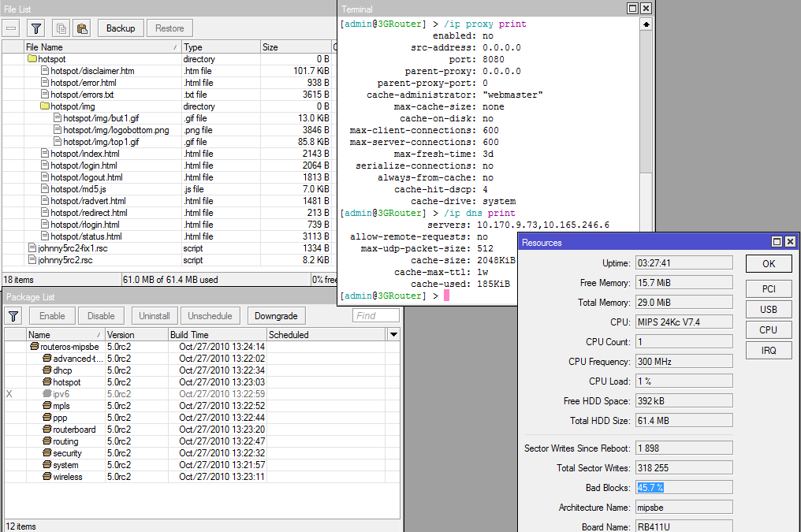The image size is (801, 532).
Task: Open the Package List filter funnel
Action: pyautogui.click(x=13, y=316)
